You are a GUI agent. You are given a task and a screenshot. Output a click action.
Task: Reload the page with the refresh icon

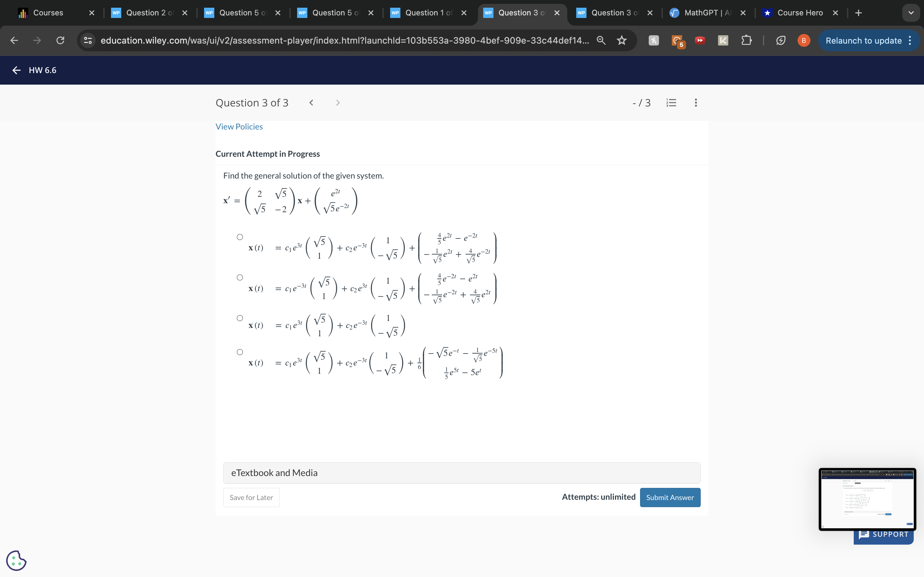tap(60, 40)
